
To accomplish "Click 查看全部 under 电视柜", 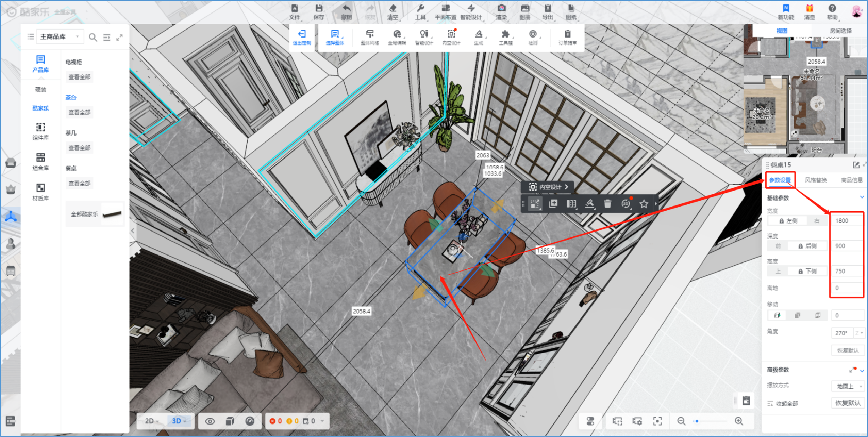I will coord(80,77).
